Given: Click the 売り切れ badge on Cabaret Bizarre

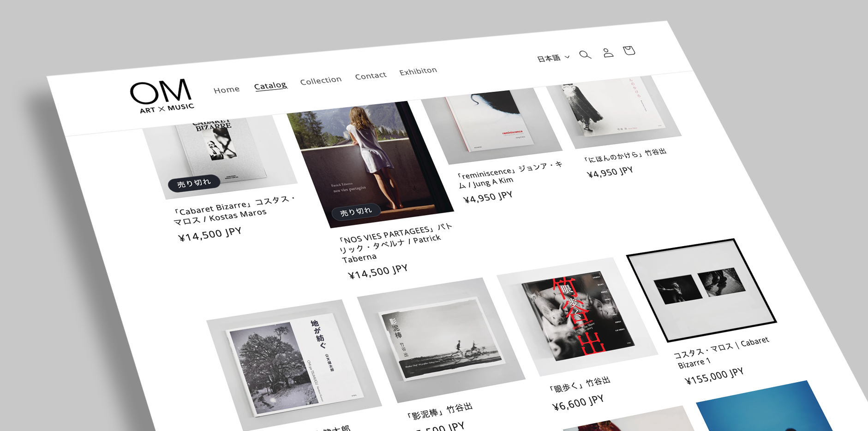Looking at the screenshot, I should (x=194, y=183).
